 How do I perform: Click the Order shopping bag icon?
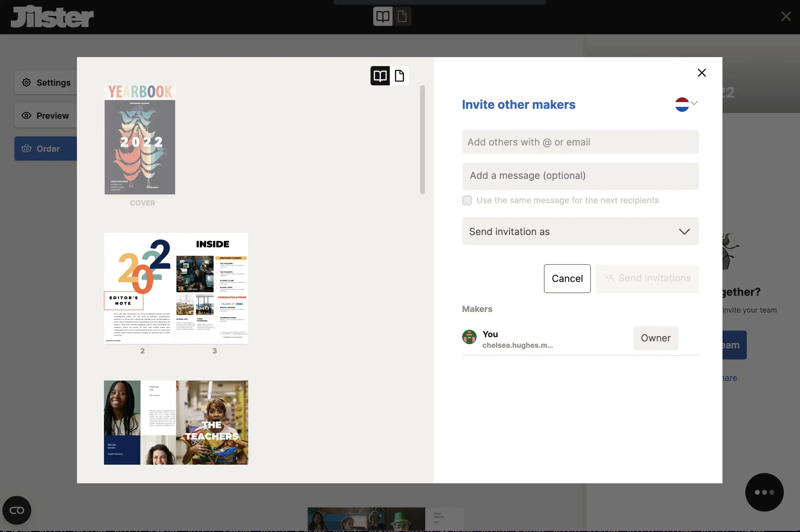[x=26, y=148]
